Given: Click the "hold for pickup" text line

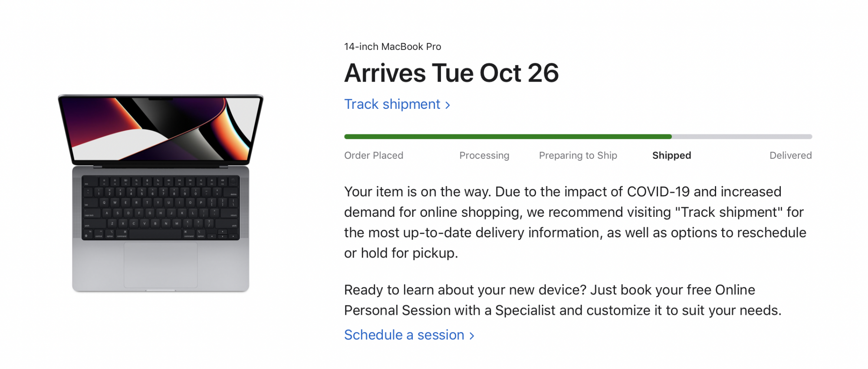Looking at the screenshot, I should point(409,253).
